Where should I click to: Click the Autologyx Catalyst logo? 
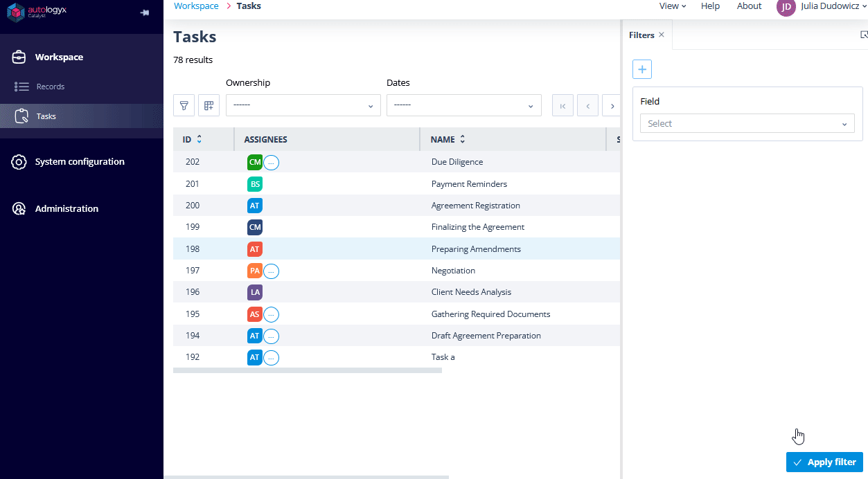click(37, 12)
